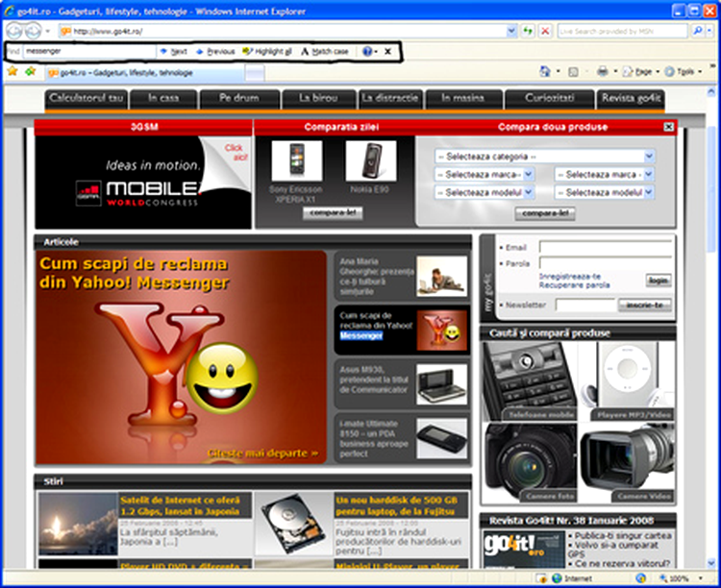Click Inregistreaza-te link

click(x=570, y=277)
